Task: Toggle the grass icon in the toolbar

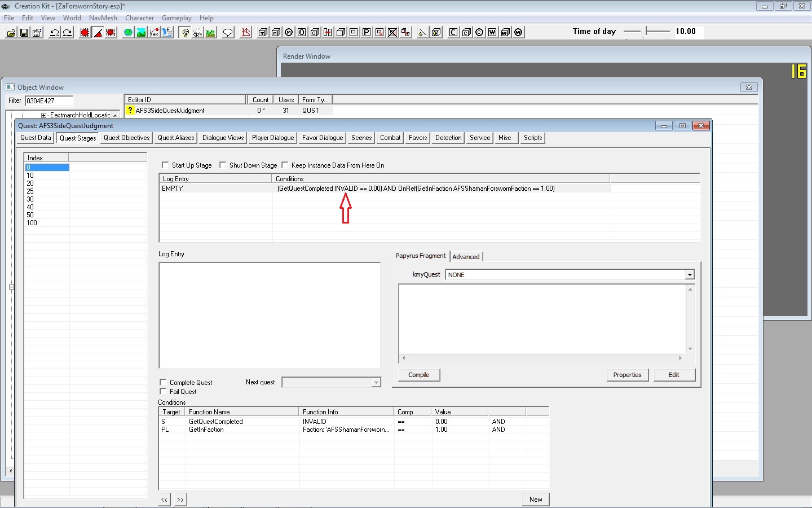Action: 210,32
